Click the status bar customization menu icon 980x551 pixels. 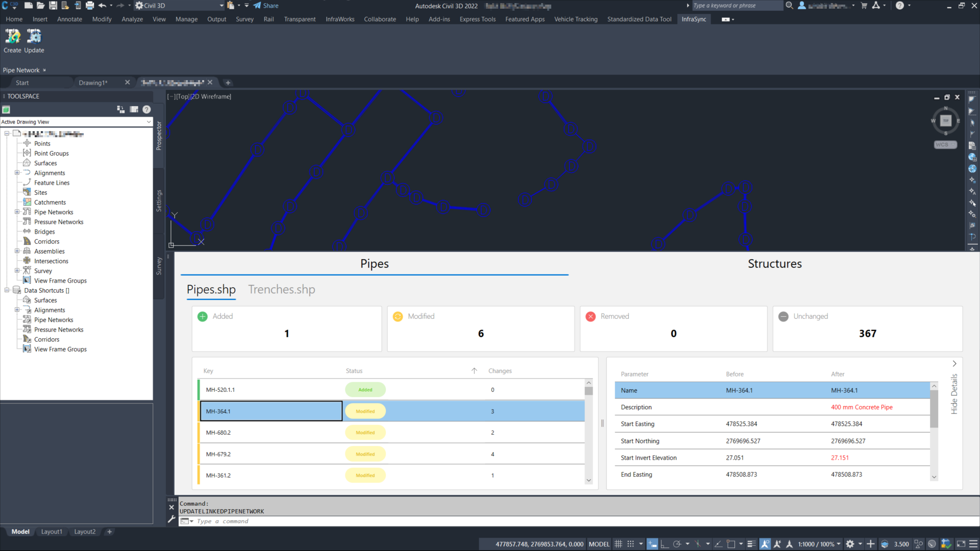tap(973, 544)
